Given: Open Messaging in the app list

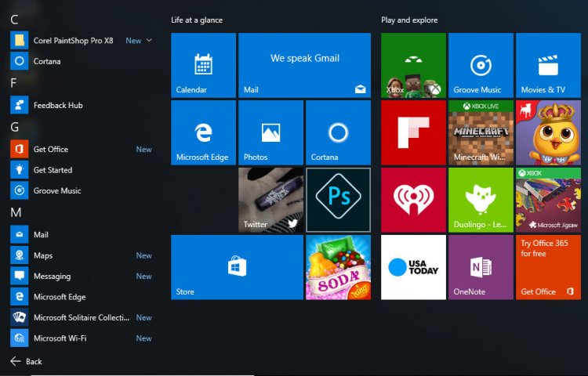Looking at the screenshot, I should [81, 276].
